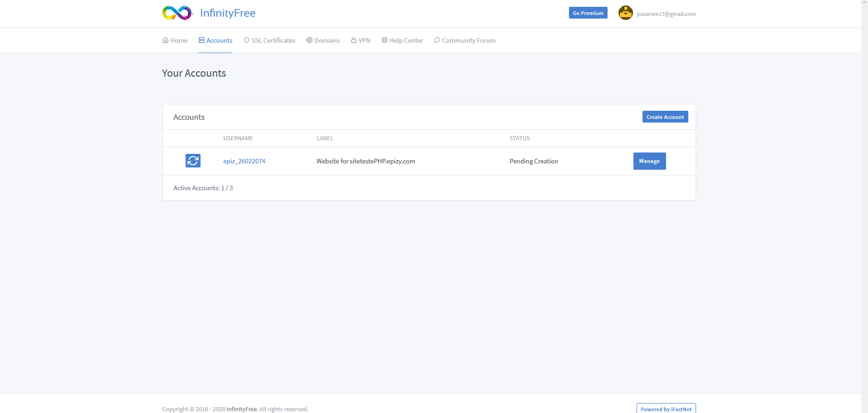
Task: Click the refresh icon beside epiz_26022074
Action: pos(192,161)
